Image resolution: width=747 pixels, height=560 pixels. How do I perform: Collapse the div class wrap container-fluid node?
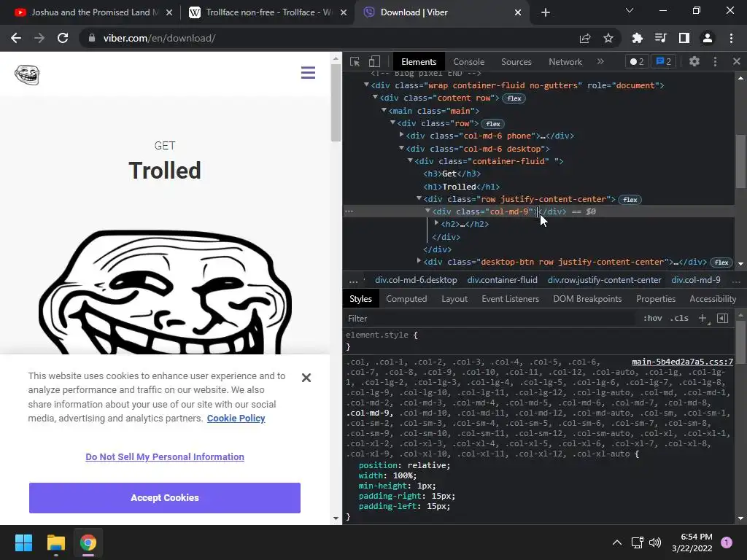pos(366,85)
